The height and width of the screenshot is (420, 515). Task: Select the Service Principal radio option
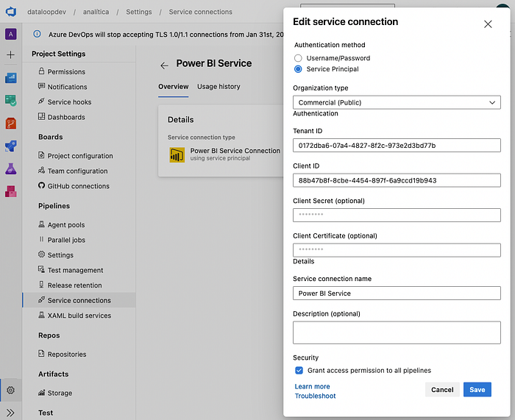pyautogui.click(x=298, y=69)
